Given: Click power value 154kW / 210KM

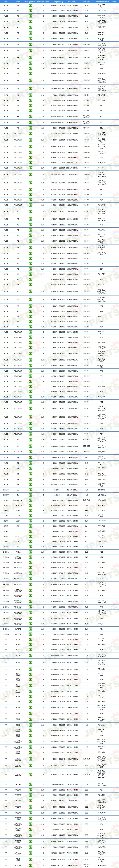Looking at the screenshot, I should point(72,39).
